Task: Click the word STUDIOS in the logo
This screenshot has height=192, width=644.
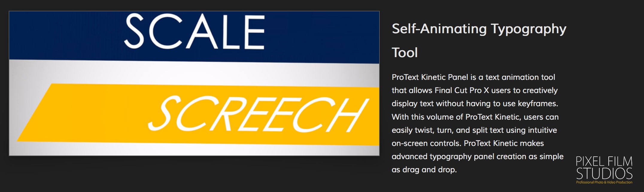Action: pyautogui.click(x=604, y=174)
